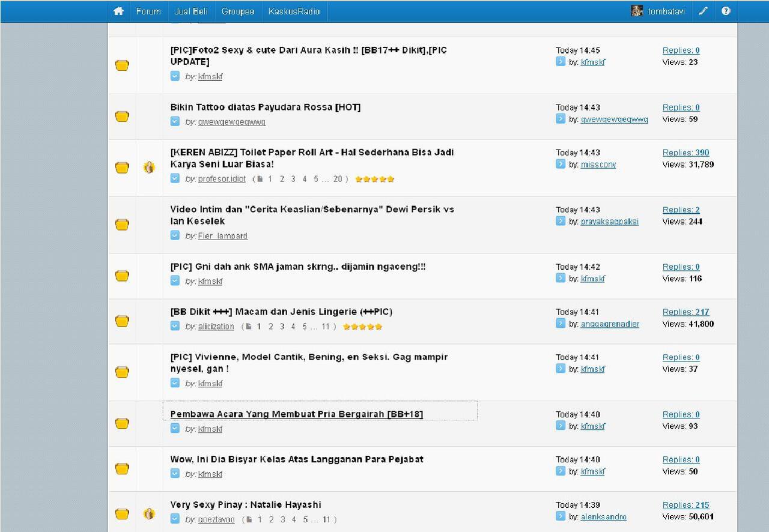This screenshot has width=769, height=532.
Task: Go to page 3 of Natalie Hayashi thread
Action: click(x=282, y=519)
